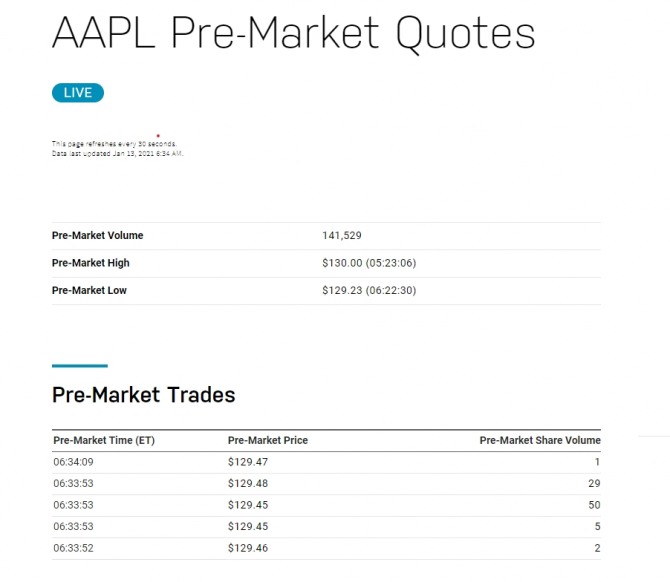Click the page refresh notice text
Screen dimensions: 670x582
114,144
